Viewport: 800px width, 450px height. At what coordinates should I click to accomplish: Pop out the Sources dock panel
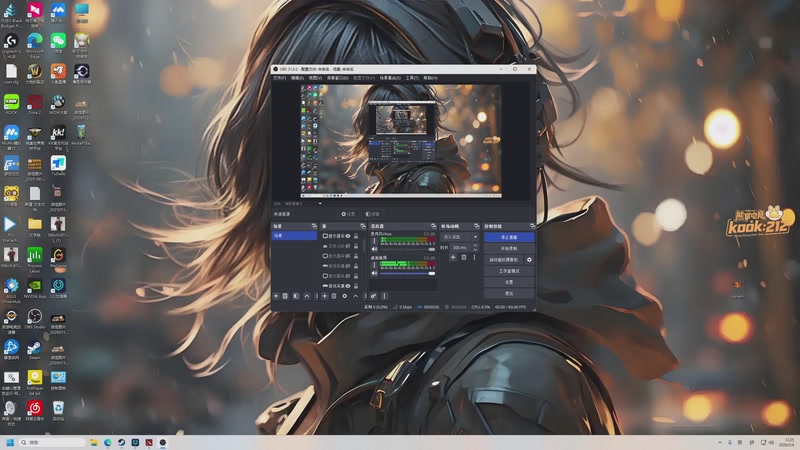click(x=363, y=226)
